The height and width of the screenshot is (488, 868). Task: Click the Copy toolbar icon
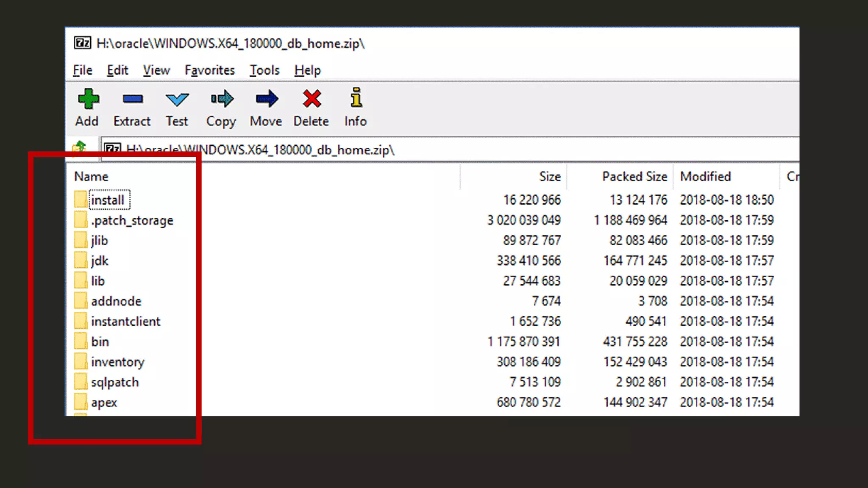point(222,100)
